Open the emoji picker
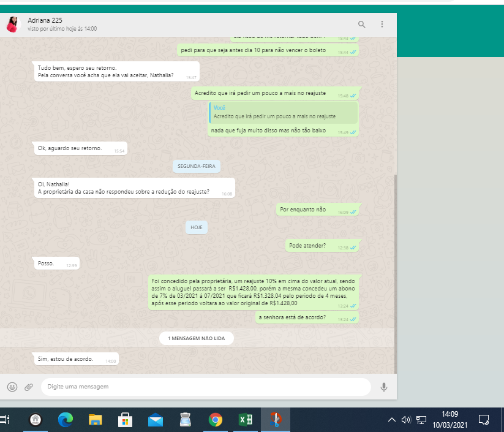Image resolution: width=504 pixels, height=432 pixels. 12,387
